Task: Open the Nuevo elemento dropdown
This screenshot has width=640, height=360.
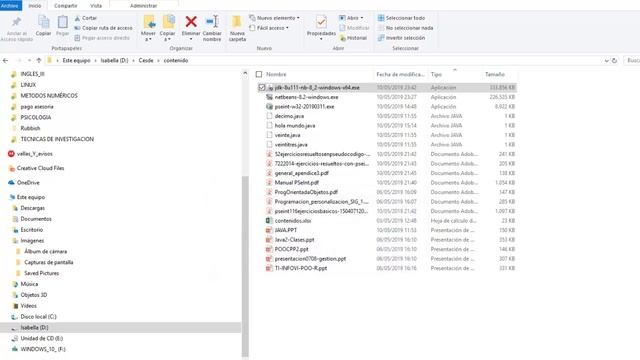Action: (x=298, y=18)
